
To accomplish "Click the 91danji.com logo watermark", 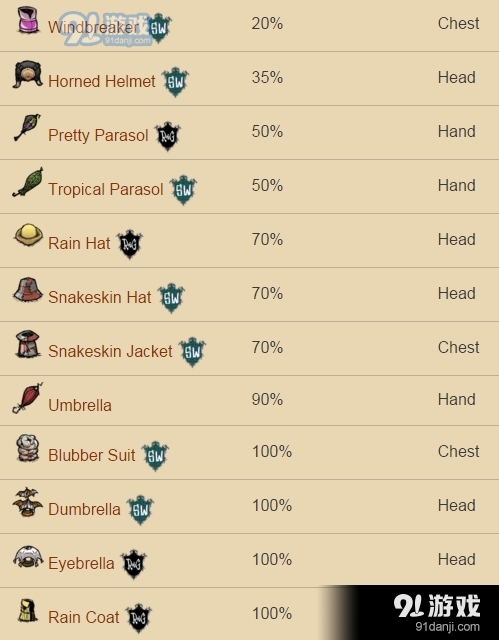I will pyautogui.click(x=437, y=612).
